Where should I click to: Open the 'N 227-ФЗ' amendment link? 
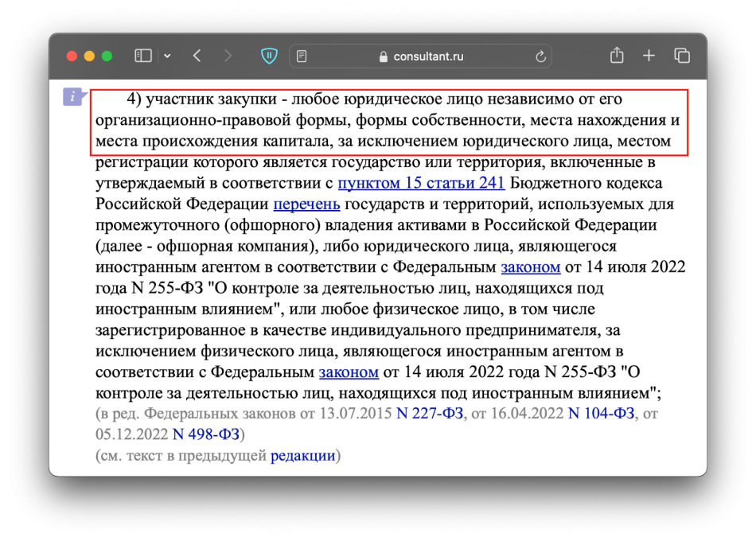430,414
